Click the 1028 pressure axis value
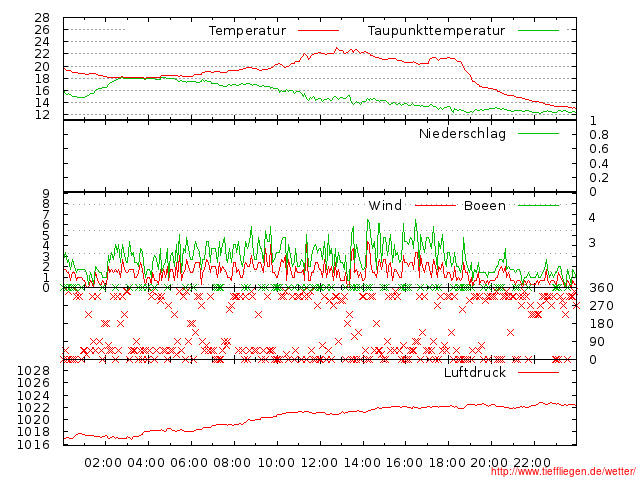640x480 pixels. pos(33,371)
